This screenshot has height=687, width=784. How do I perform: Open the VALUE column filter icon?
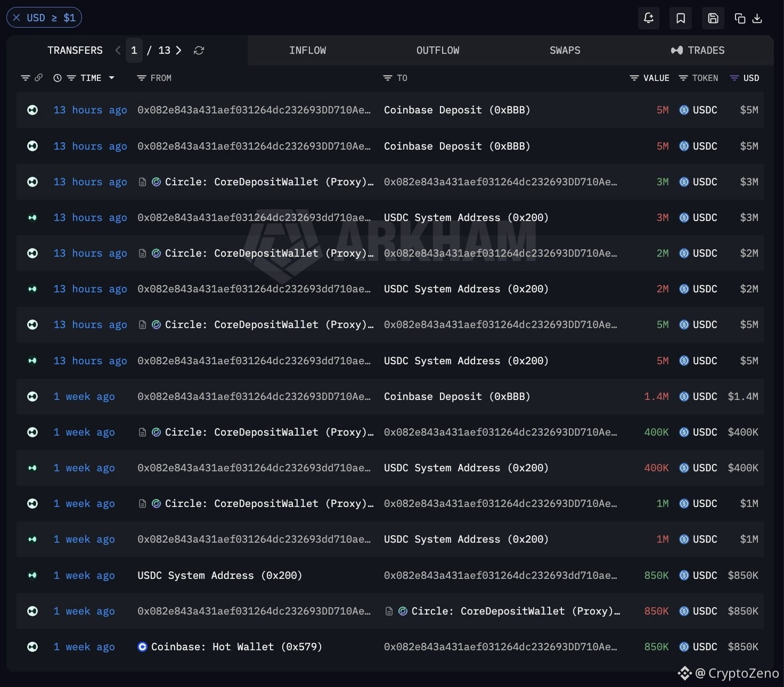[x=634, y=78]
